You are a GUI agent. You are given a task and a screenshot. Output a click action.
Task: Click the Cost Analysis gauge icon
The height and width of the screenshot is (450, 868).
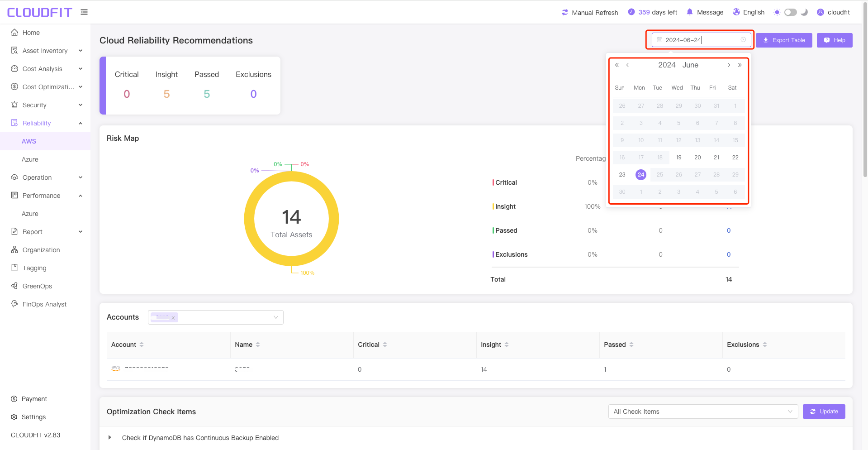14,69
